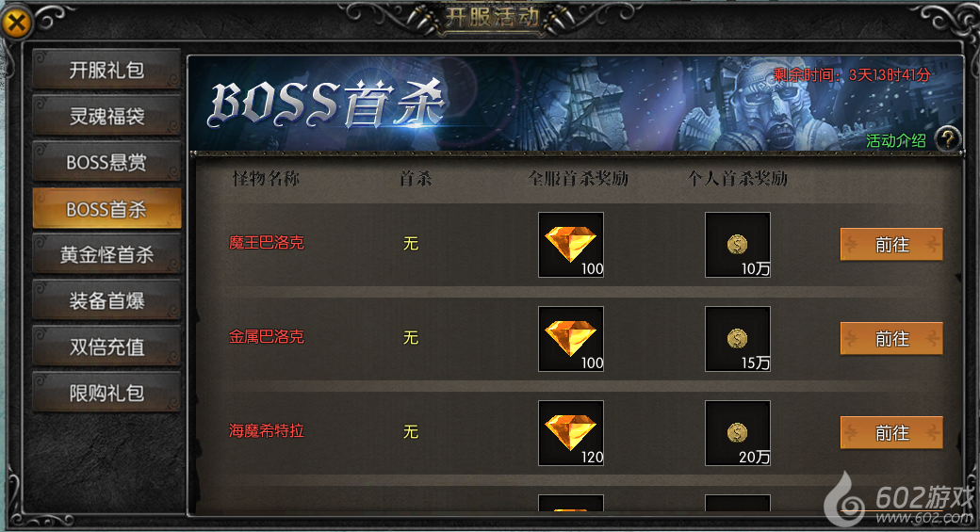Switch to 黄金怪首杀 tab

pos(106,255)
